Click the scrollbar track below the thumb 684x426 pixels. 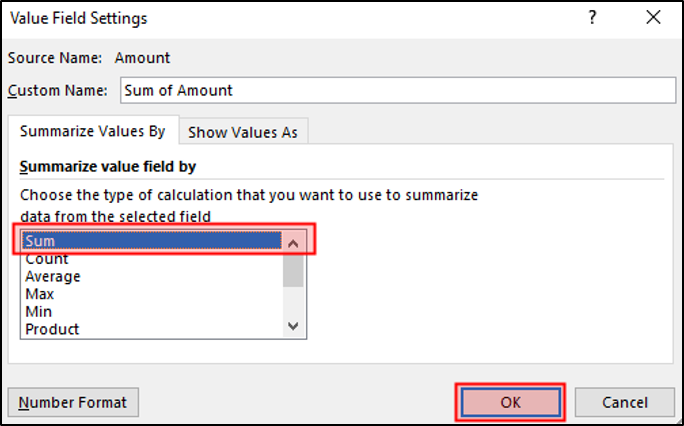pyautogui.click(x=293, y=303)
